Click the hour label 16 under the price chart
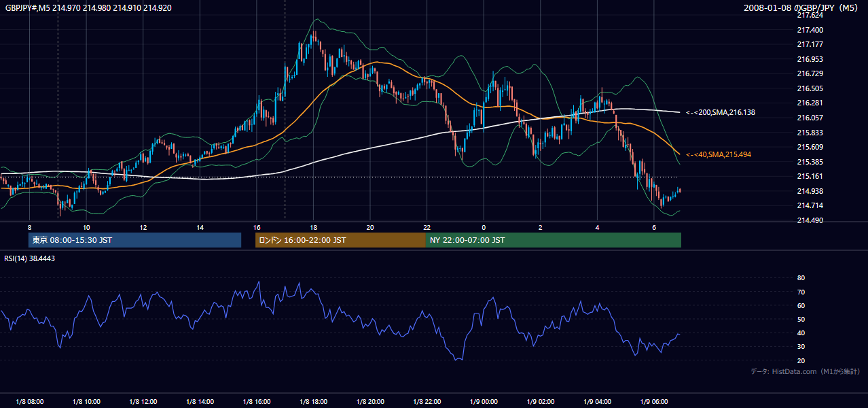The image size is (868, 408). pyautogui.click(x=256, y=227)
